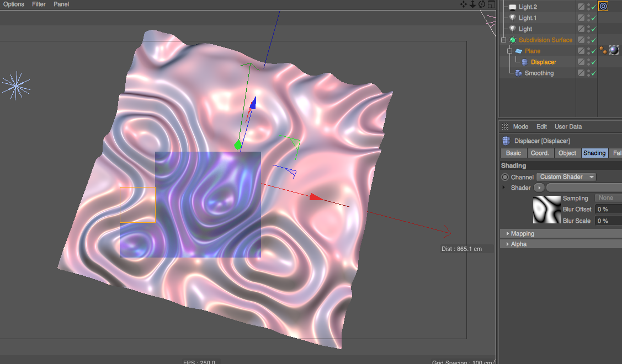This screenshot has height=364, width=622.
Task: Click the viewport zoom (dolly) icon
Action: [x=472, y=4]
